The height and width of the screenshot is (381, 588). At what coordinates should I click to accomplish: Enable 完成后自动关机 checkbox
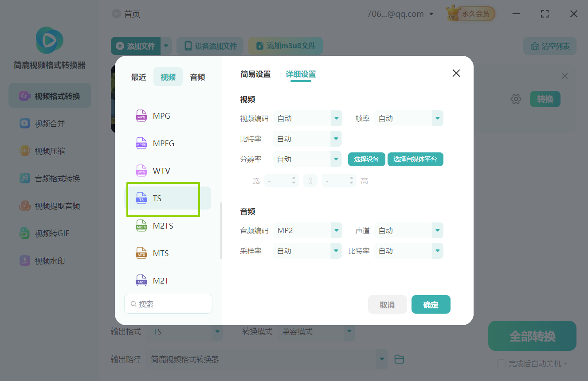click(502, 363)
